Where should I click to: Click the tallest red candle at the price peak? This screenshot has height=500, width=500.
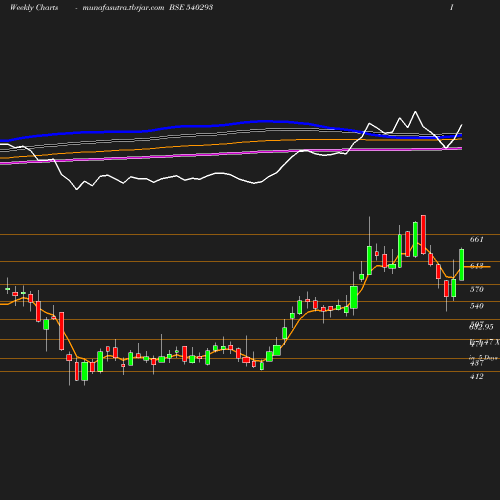[x=423, y=235]
